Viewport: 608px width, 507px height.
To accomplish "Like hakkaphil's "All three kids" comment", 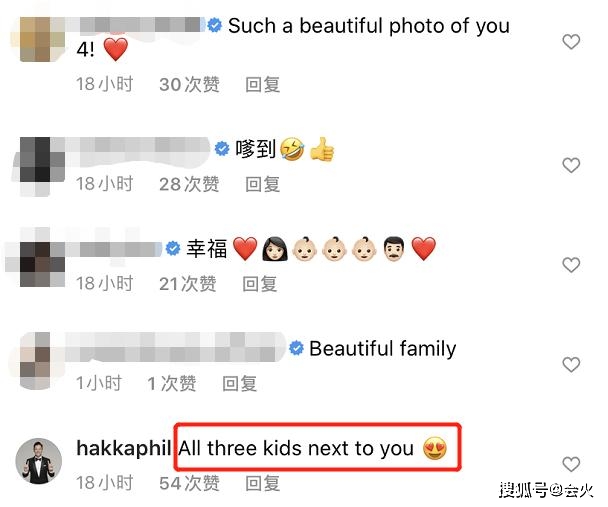I will click(x=571, y=464).
